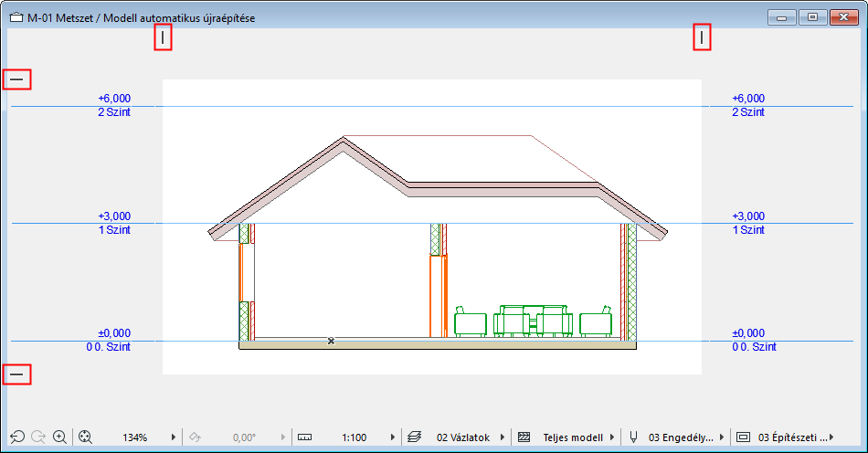Viewport: 868px width, 453px height.
Task: Click the 02 Vázlatok layer combination
Action: pos(463,437)
